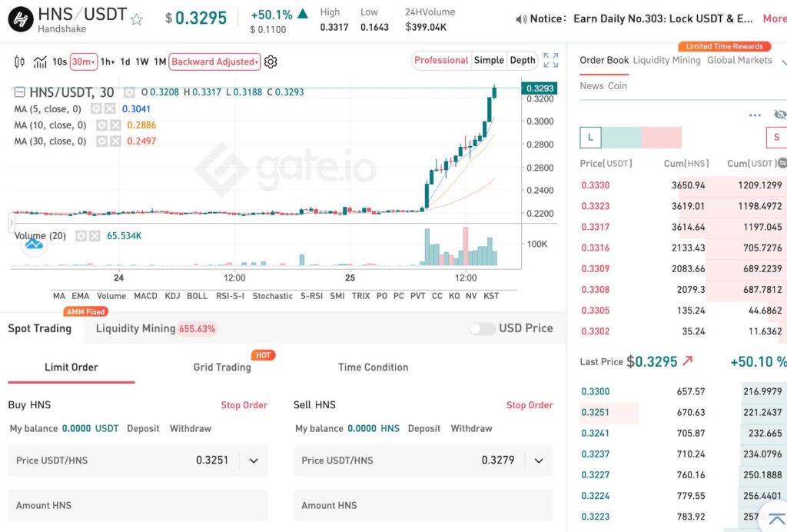This screenshot has width=787, height=532.
Task: Click Deposit link beside USDT balance
Action: click(x=143, y=429)
